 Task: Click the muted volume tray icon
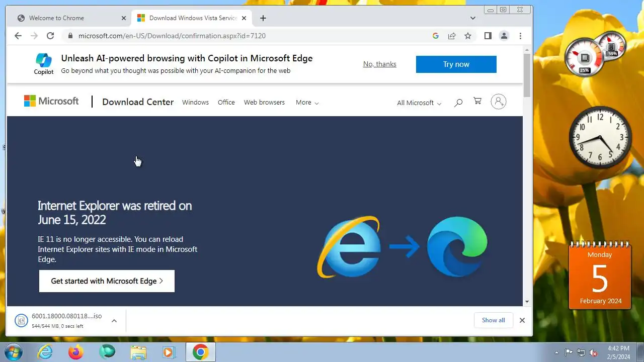click(x=594, y=352)
